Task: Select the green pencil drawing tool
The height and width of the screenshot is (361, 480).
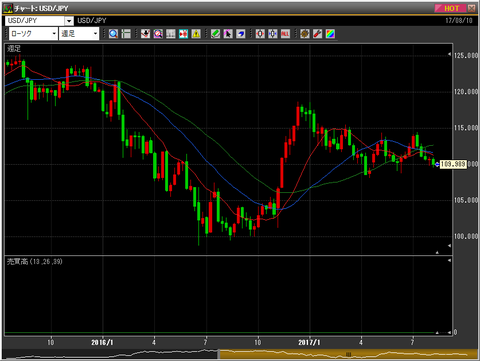Action: tap(215, 34)
